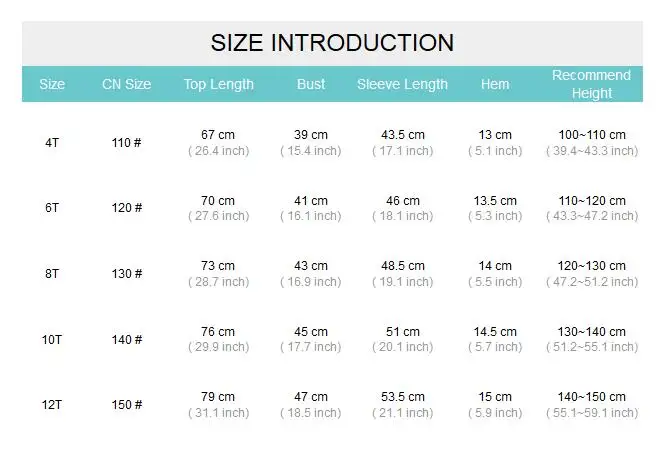Select the 140~150 cm recommended height cell

coord(592,397)
